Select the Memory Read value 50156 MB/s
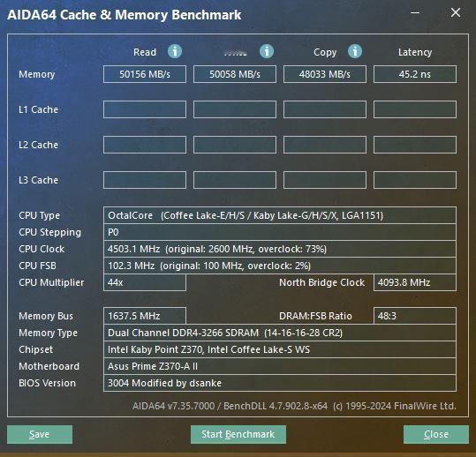Viewport: 476px width, 457px height. 145,74
